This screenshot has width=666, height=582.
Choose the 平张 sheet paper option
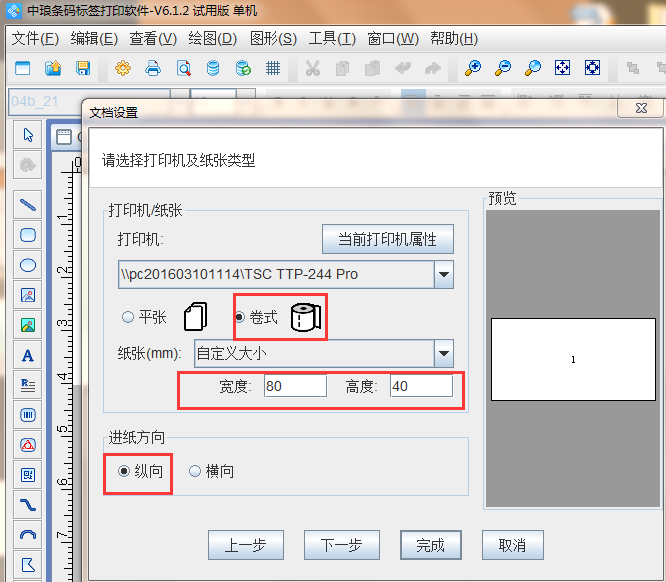(x=128, y=317)
